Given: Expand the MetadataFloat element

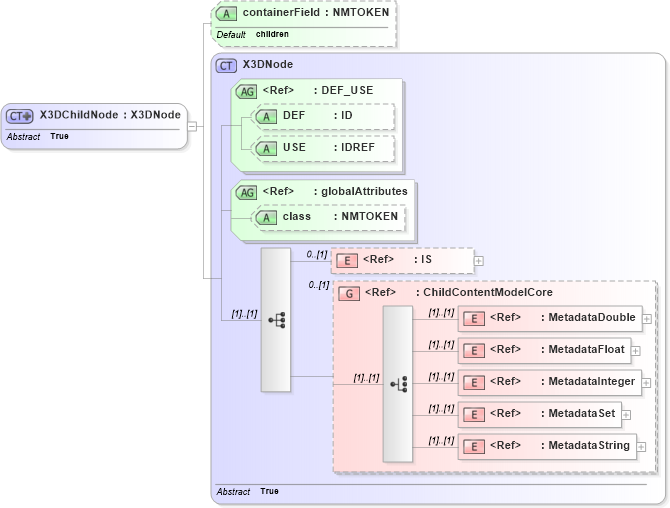Looking at the screenshot, I should [636, 351].
